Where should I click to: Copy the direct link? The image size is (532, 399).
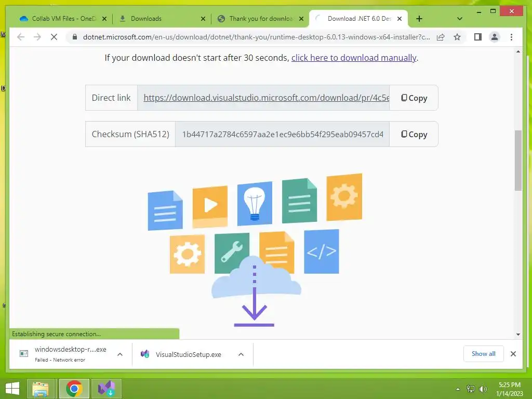point(414,98)
